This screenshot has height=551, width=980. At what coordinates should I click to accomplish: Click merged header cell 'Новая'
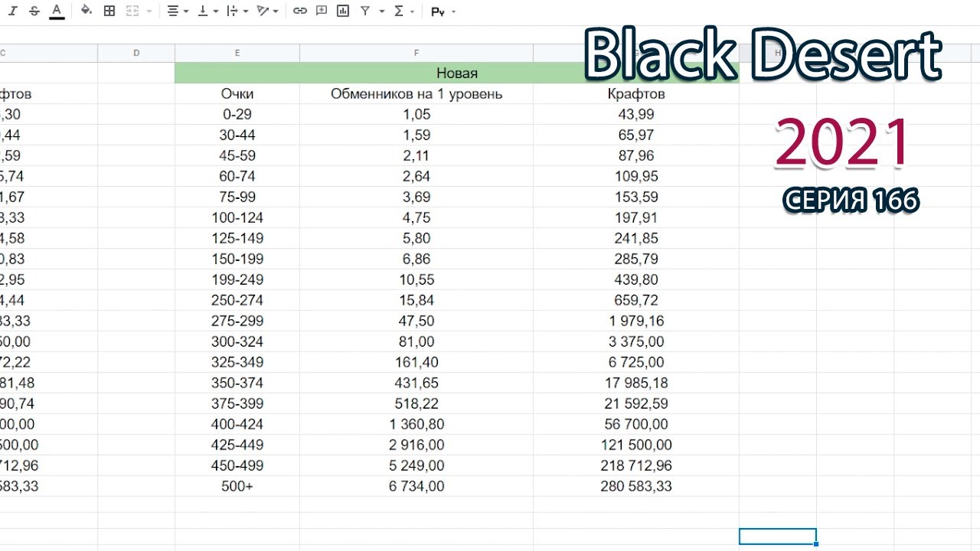point(457,73)
